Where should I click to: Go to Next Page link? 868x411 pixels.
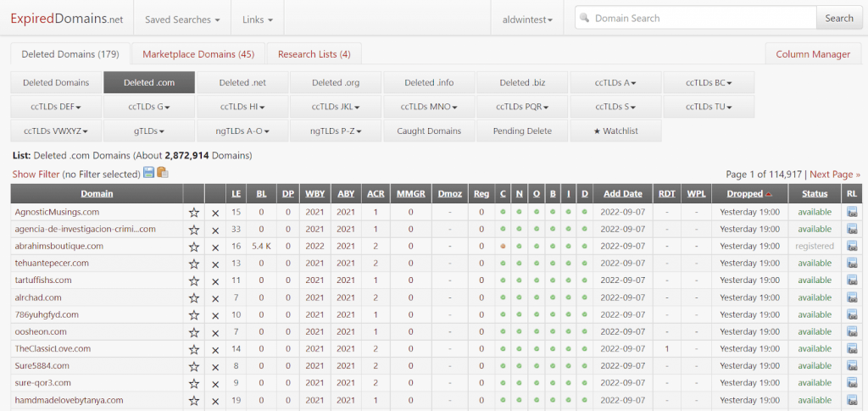coord(834,174)
